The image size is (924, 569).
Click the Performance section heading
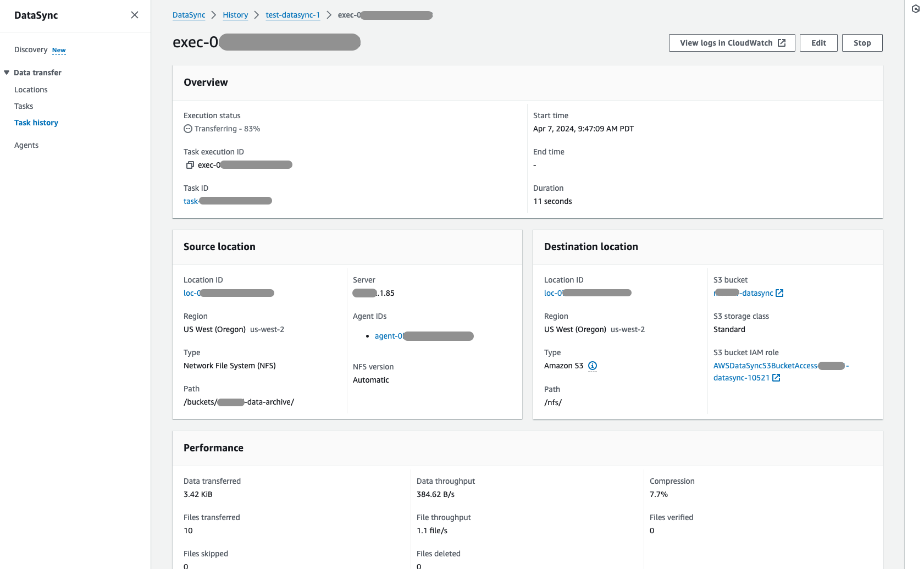pos(213,448)
